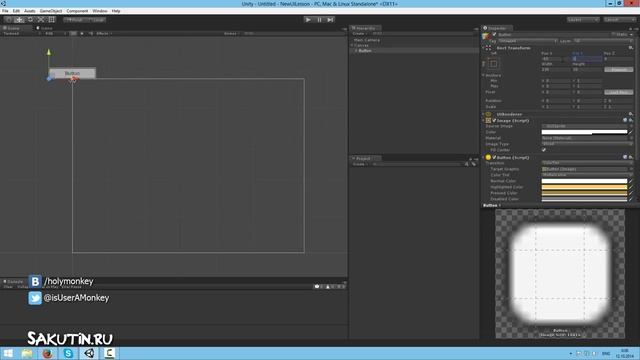Image resolution: width=640 pixels, height=360 pixels.
Task: Open the Assets menu
Action: [30, 11]
